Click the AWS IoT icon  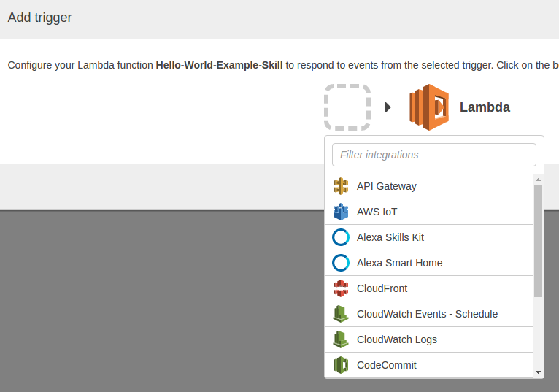coord(341,212)
